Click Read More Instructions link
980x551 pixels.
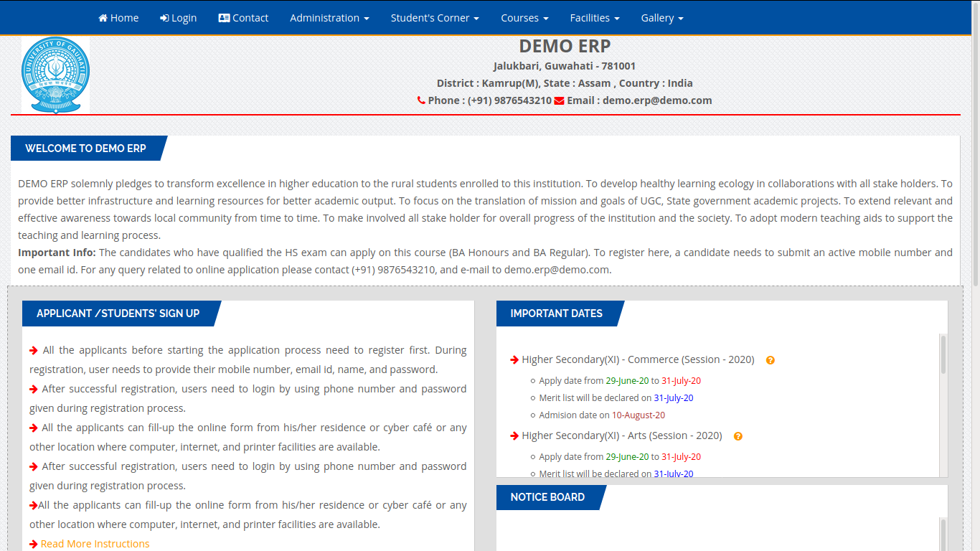pos(95,544)
